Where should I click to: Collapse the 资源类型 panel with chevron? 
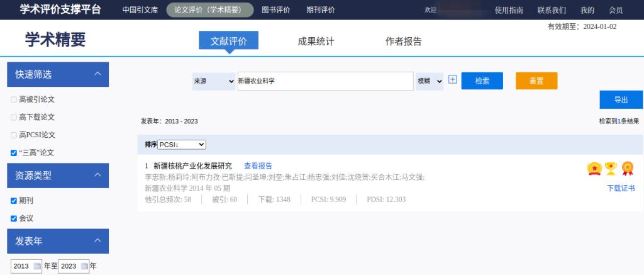click(x=97, y=175)
